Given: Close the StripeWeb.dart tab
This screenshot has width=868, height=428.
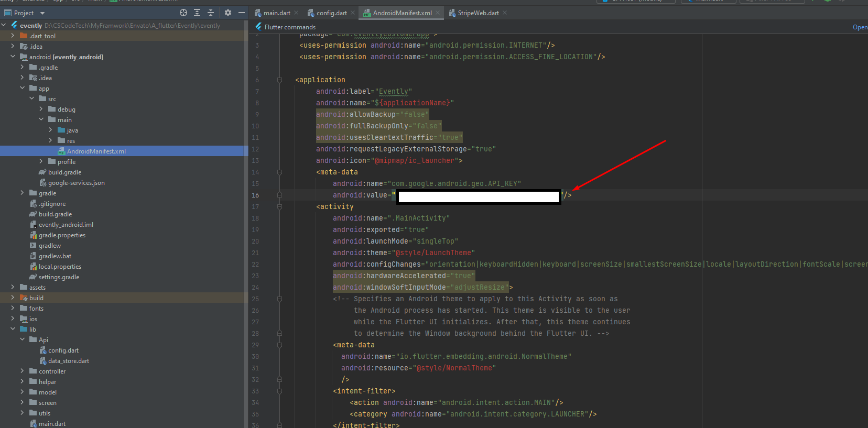Looking at the screenshot, I should [x=505, y=13].
